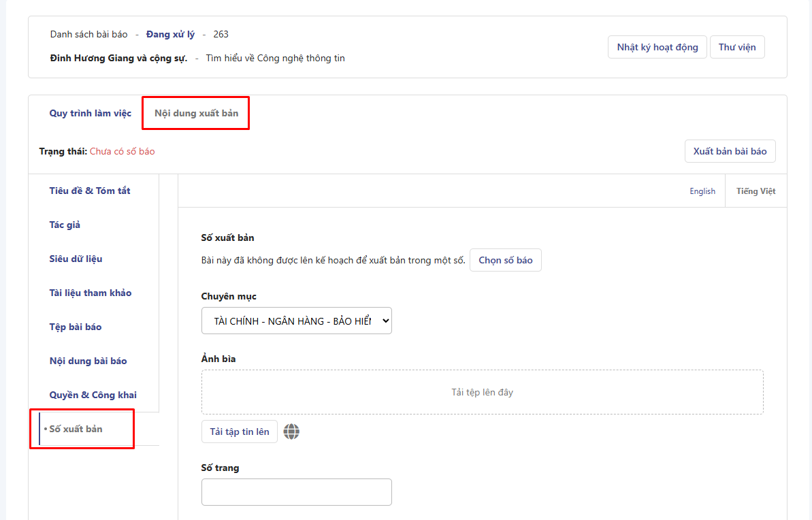Click the Nhật ký hoạt động button
Image resolution: width=812 pixels, height=520 pixels.
657,47
